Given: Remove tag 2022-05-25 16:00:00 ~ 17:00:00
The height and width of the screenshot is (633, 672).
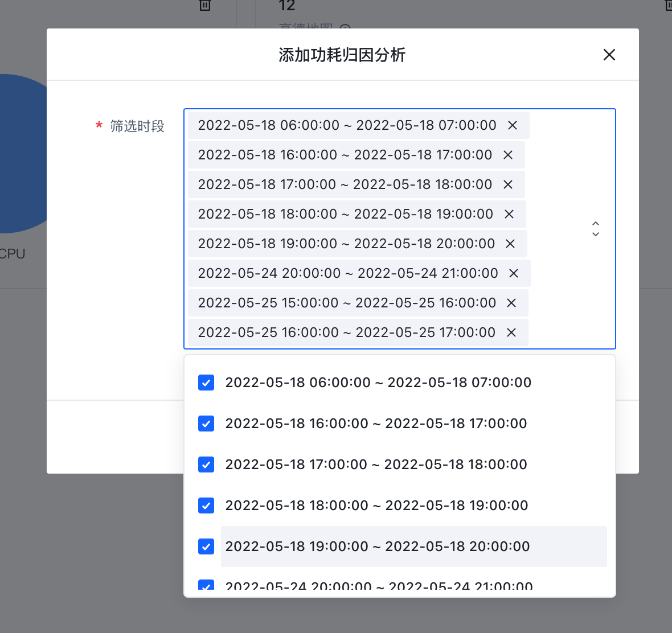Looking at the screenshot, I should (x=511, y=332).
